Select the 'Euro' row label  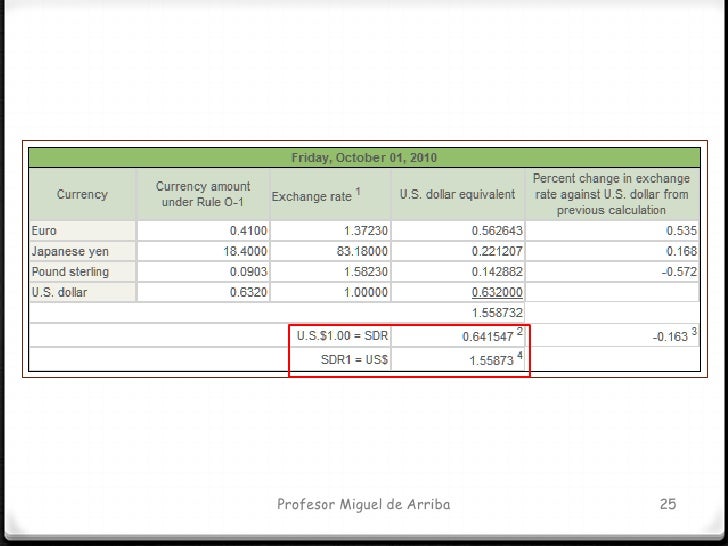(44, 231)
